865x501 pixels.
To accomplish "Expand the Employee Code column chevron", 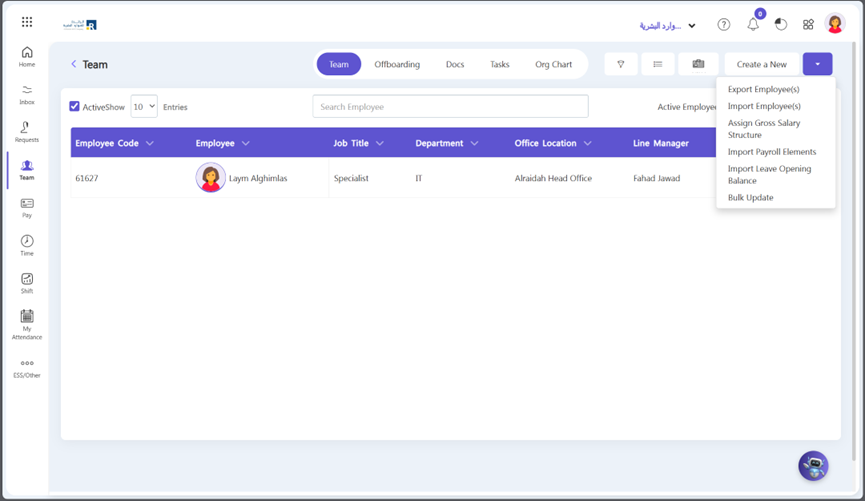I will pos(150,143).
